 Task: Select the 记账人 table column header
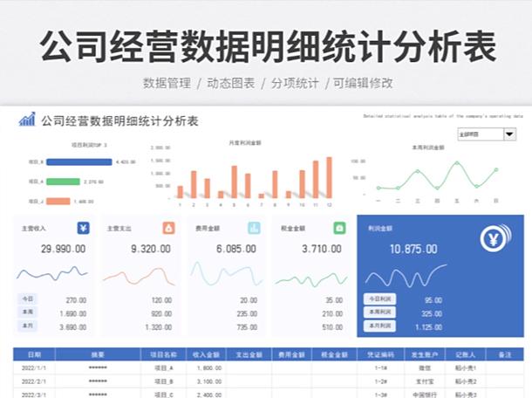click(x=465, y=354)
